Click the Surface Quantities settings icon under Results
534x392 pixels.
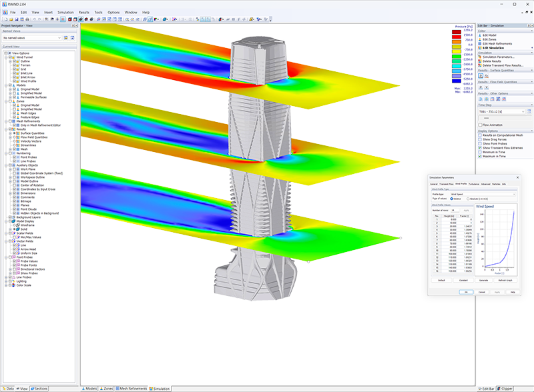(481, 75)
